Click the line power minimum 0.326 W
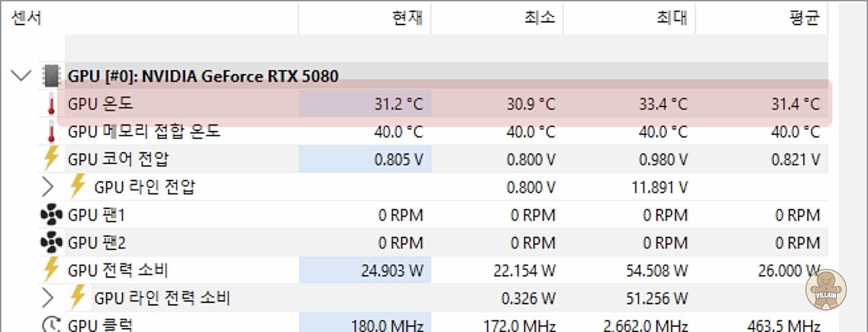 [x=528, y=298]
